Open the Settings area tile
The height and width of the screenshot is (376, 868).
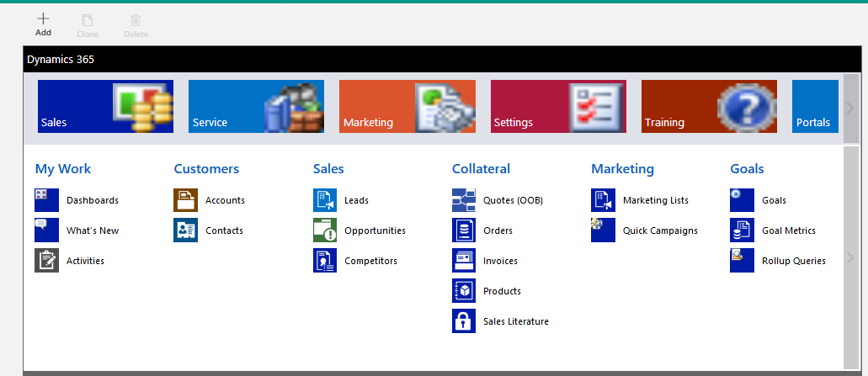click(x=558, y=107)
